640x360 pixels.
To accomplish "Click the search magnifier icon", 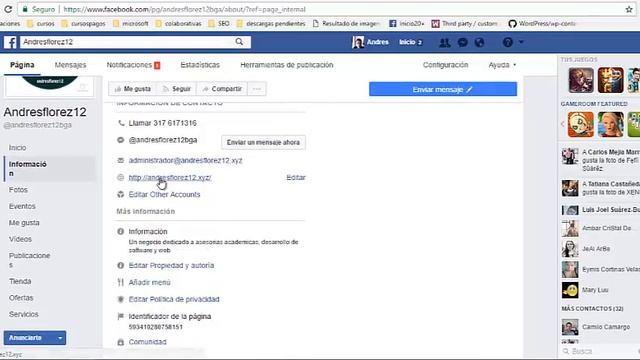I will (x=239, y=42).
